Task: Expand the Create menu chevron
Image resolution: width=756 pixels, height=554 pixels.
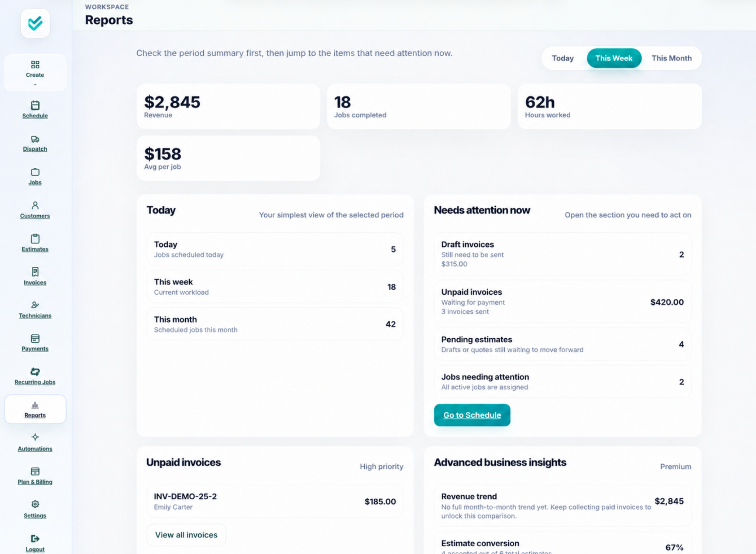Action: 35,85
